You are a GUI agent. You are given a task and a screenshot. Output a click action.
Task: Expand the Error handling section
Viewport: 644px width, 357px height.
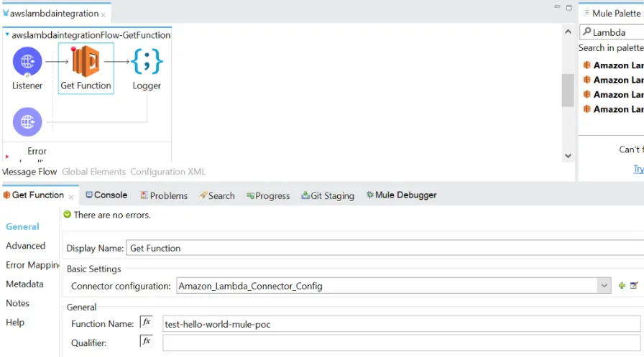pyautogui.click(x=7, y=157)
